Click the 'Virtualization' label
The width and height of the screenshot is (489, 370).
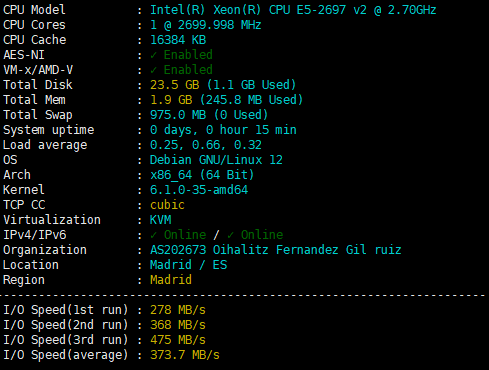tap(52, 220)
